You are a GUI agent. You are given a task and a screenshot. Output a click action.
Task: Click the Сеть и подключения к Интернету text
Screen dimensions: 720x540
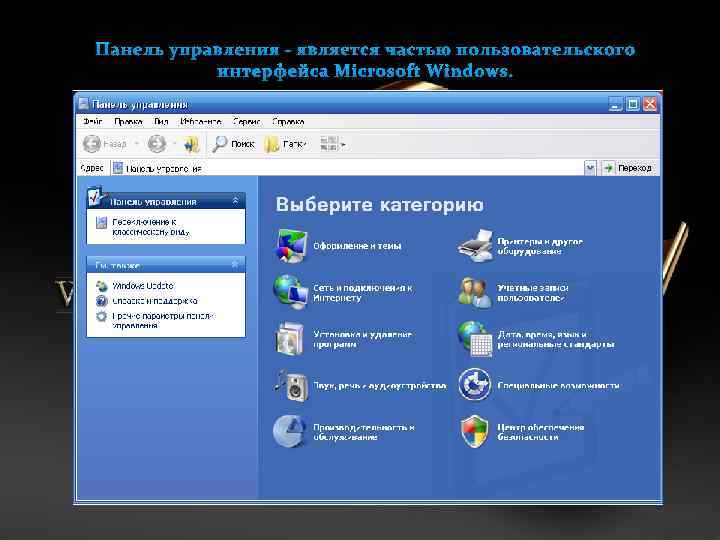pyautogui.click(x=363, y=292)
